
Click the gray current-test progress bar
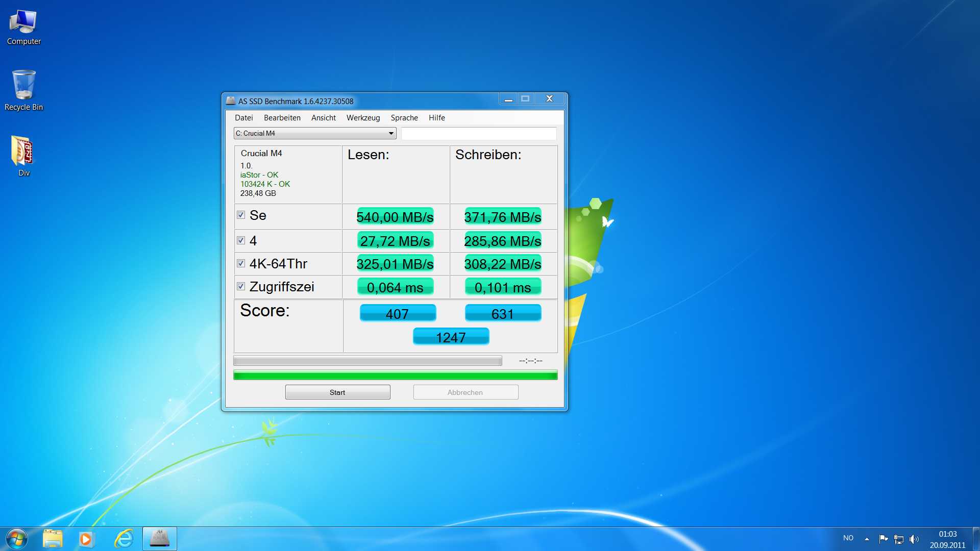367,361
